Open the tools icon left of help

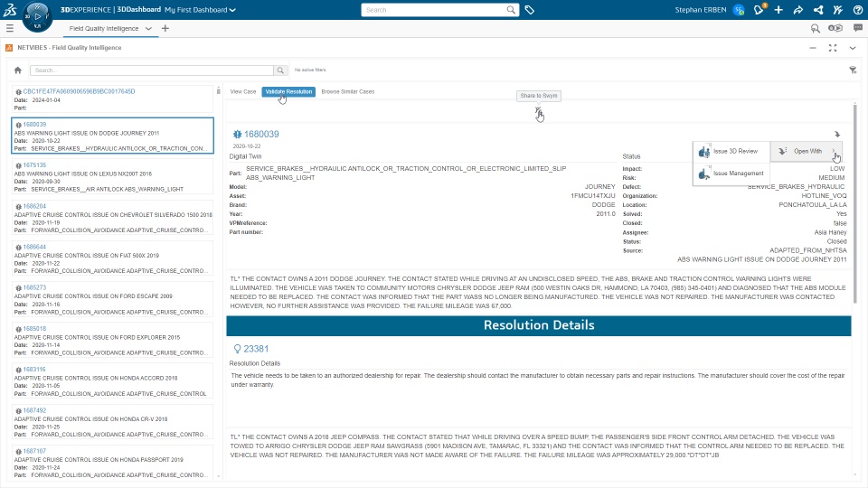pos(838,10)
